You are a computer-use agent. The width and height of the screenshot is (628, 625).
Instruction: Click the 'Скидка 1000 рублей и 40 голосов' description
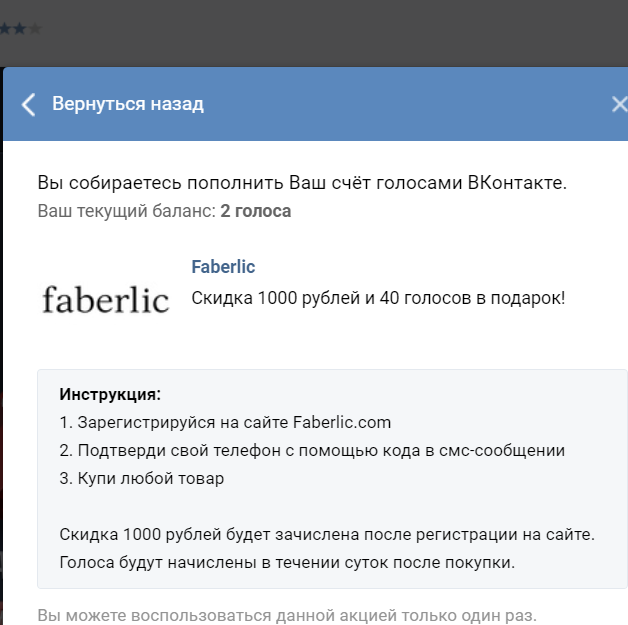click(378, 298)
